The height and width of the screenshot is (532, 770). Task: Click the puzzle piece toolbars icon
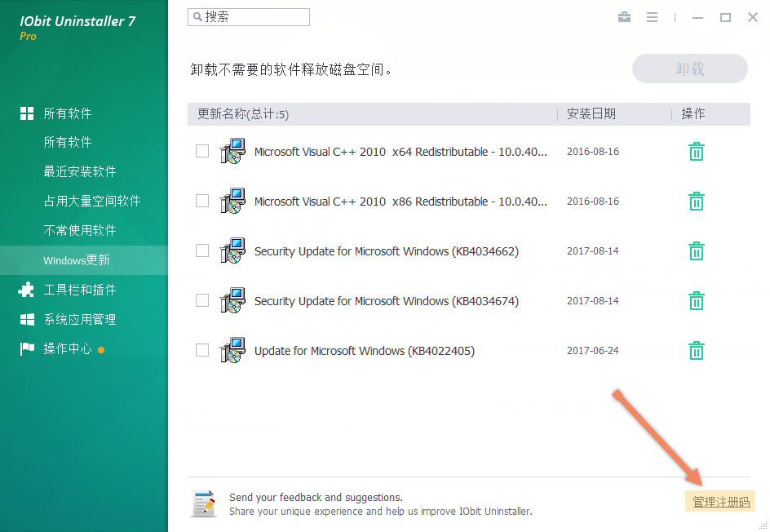pyautogui.click(x=27, y=290)
